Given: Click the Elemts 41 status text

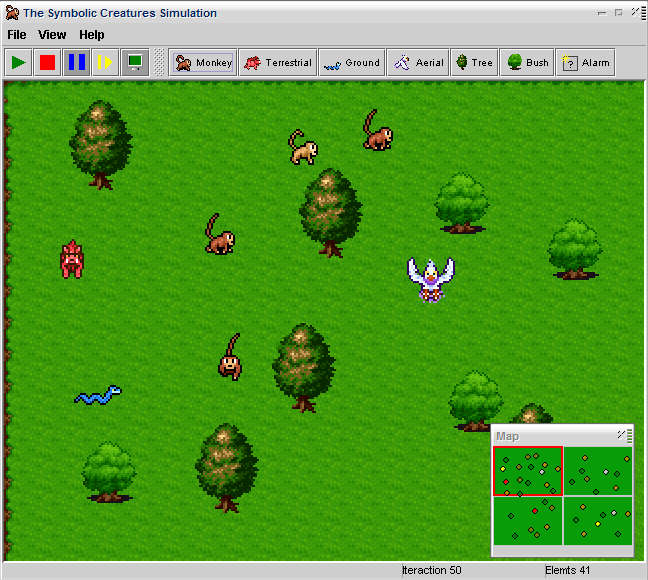Looking at the screenshot, I should point(567,570).
